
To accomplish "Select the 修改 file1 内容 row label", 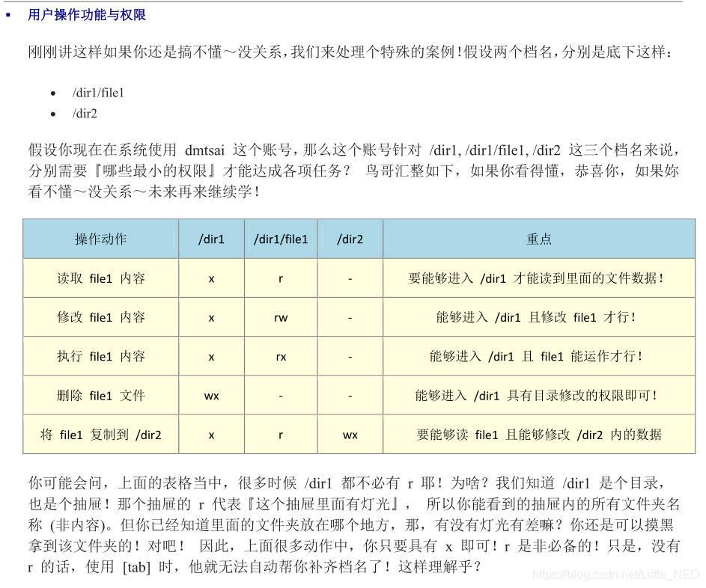I will (101, 317).
